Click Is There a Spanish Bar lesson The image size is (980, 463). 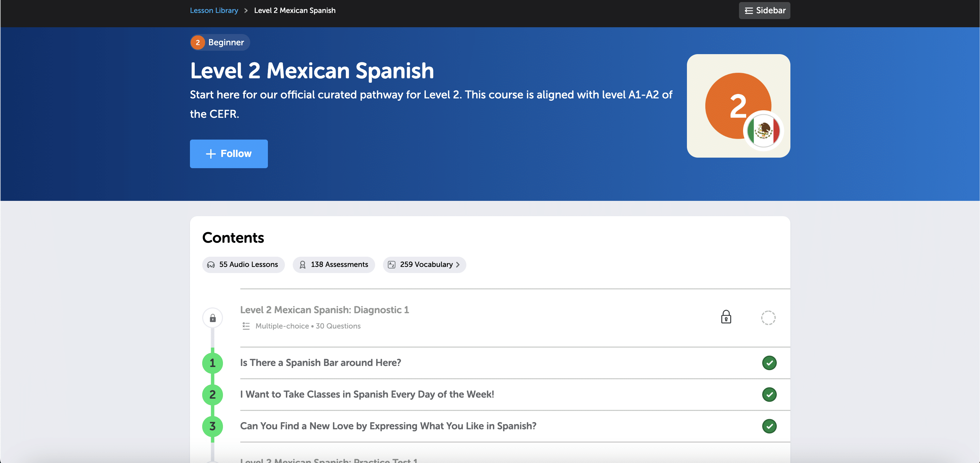320,363
